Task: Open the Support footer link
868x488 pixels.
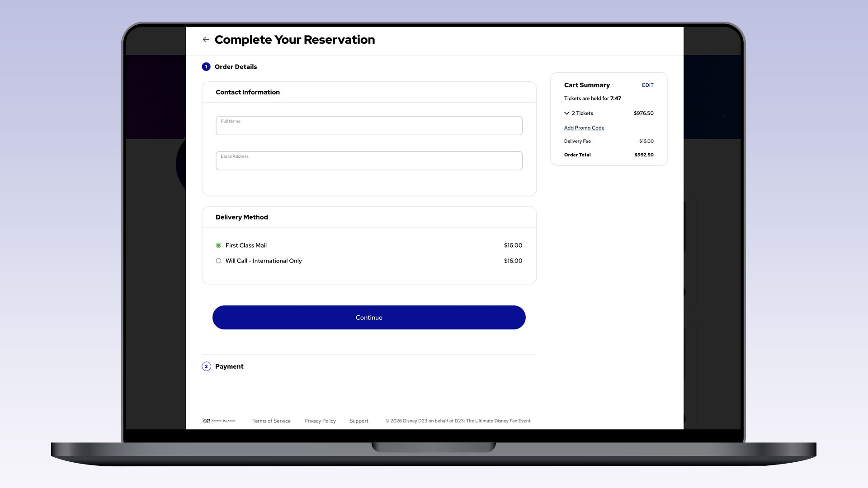Action: point(359,421)
